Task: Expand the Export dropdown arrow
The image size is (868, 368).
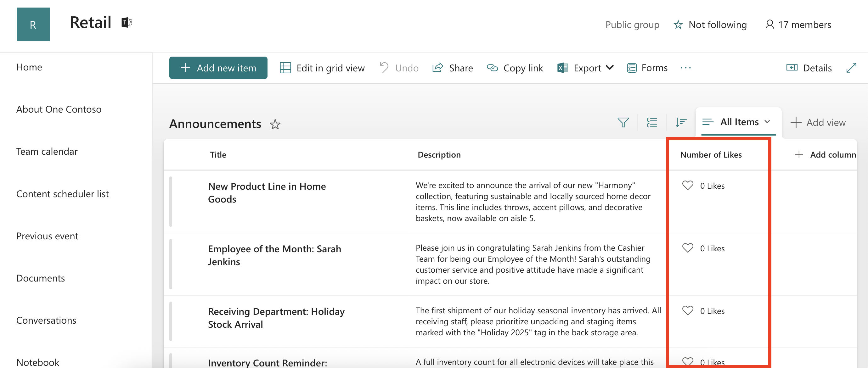Action: click(x=610, y=67)
